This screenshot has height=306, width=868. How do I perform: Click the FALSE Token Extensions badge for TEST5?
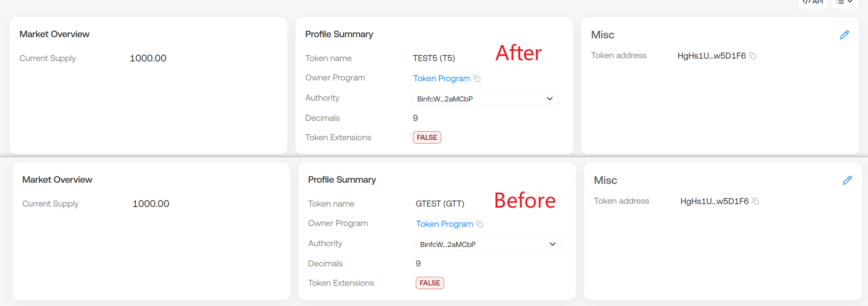(x=427, y=137)
